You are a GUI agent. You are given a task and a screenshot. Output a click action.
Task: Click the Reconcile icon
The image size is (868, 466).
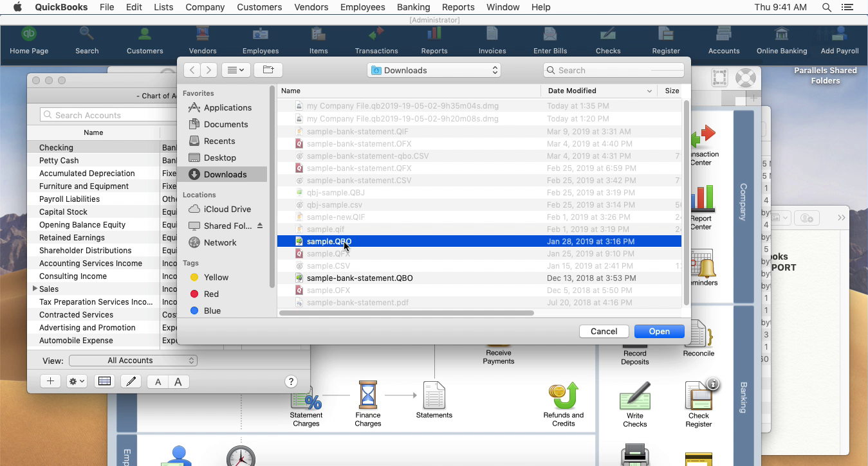pyautogui.click(x=699, y=339)
